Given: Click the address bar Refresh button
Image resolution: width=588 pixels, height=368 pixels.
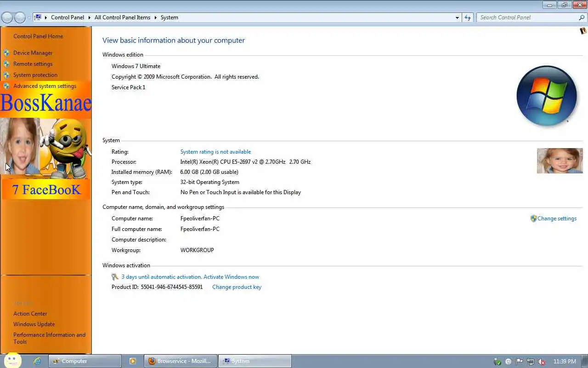Looking at the screenshot, I should pyautogui.click(x=468, y=17).
